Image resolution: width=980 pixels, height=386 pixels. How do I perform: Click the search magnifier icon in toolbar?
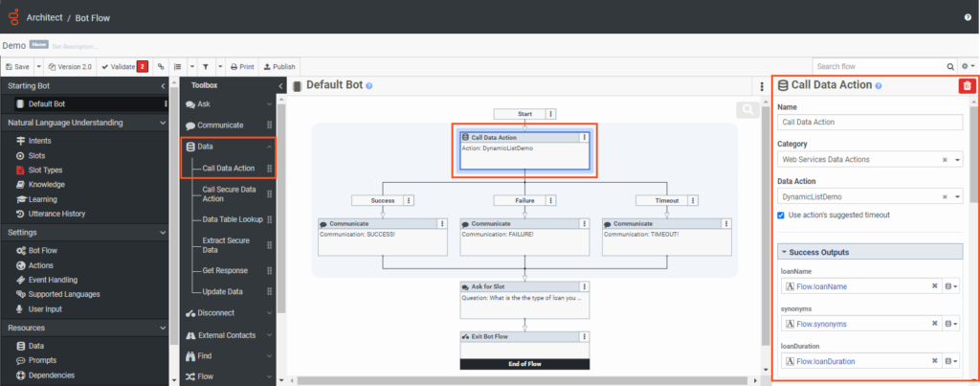coord(950,66)
